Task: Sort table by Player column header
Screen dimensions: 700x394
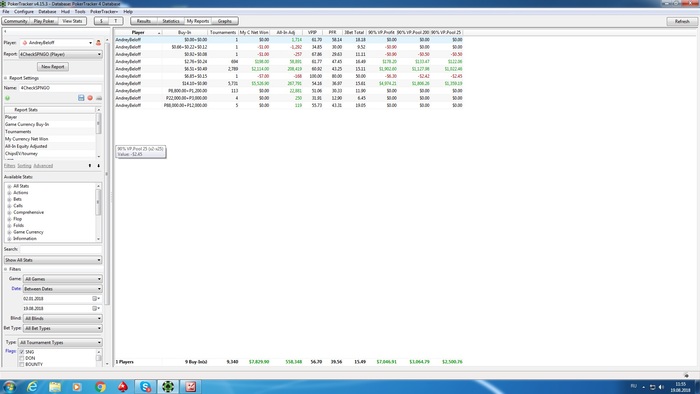Action: click(x=138, y=33)
